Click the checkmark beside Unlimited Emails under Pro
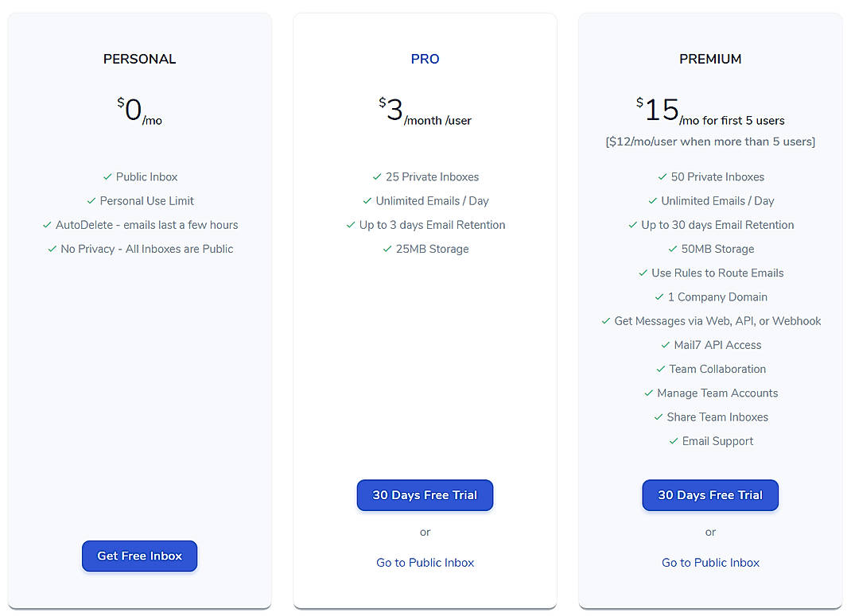 [x=367, y=200]
